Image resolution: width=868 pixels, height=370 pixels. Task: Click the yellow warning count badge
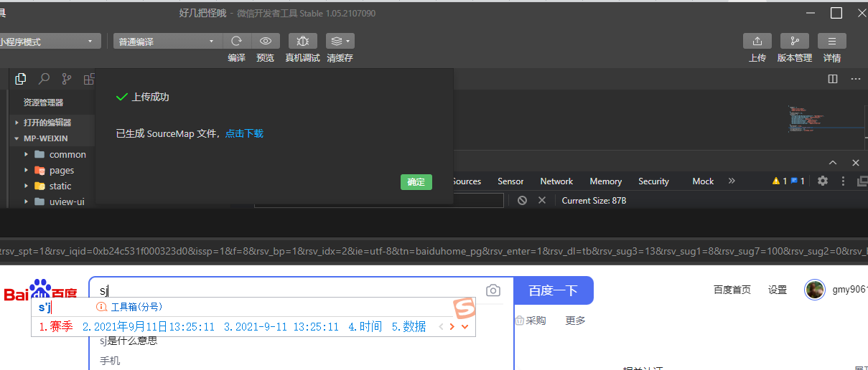pos(780,181)
